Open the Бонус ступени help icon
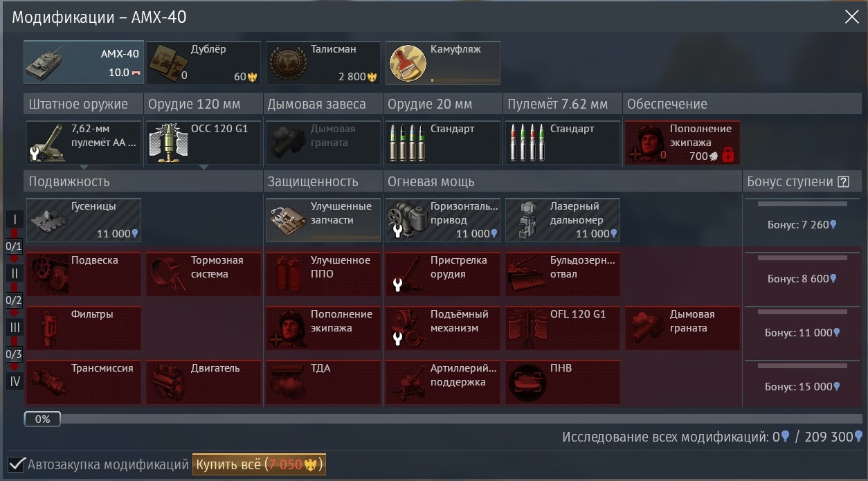 point(843,182)
